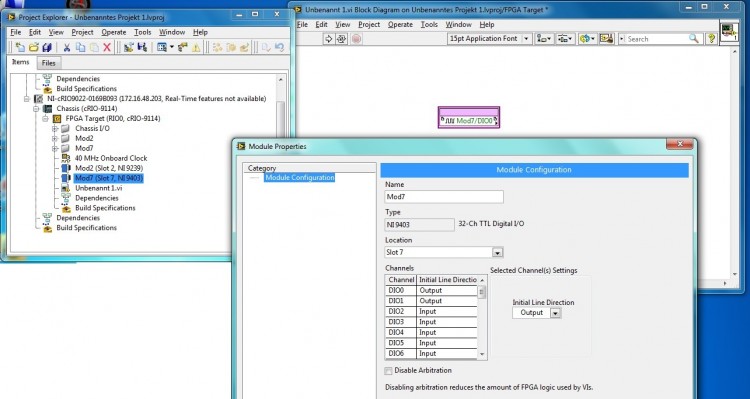The height and width of the screenshot is (399, 750).
Task: Open Project menu in Project Explorer
Action: point(82,32)
